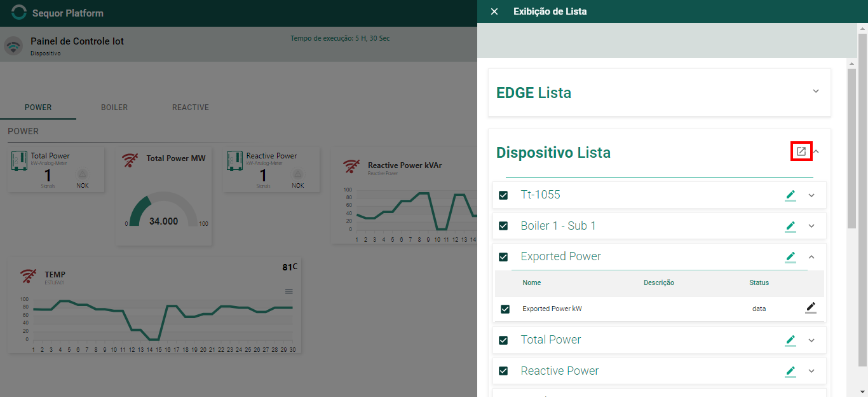
Task: Click the 34.000 gauge value
Action: point(163,221)
